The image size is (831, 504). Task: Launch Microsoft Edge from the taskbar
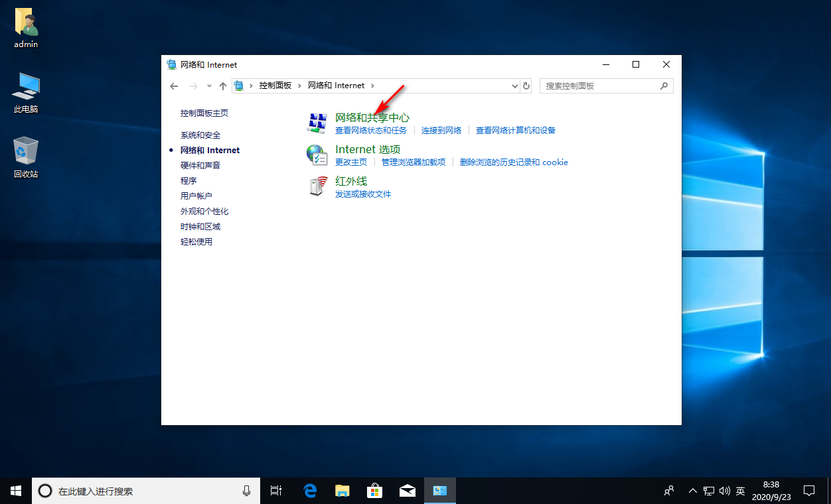tap(309, 491)
